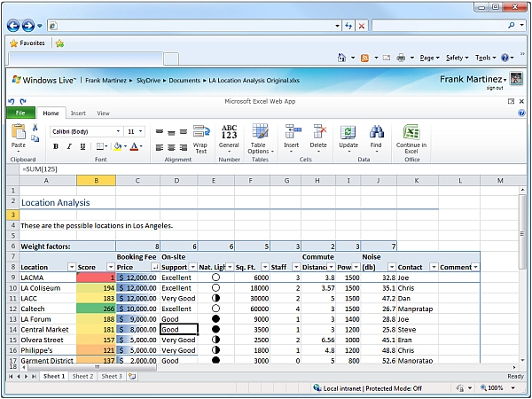Click the formula bar field

(x=271, y=169)
